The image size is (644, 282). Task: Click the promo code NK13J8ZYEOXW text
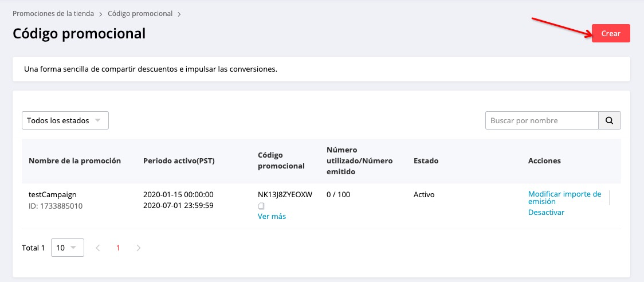click(285, 194)
